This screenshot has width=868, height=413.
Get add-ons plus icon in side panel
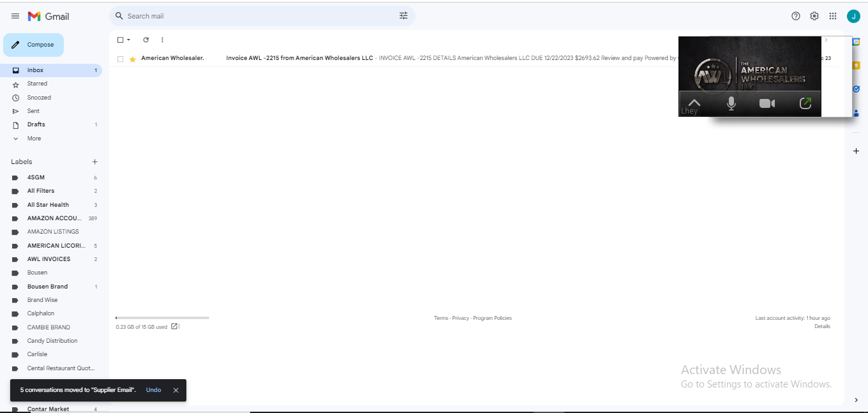(x=857, y=151)
